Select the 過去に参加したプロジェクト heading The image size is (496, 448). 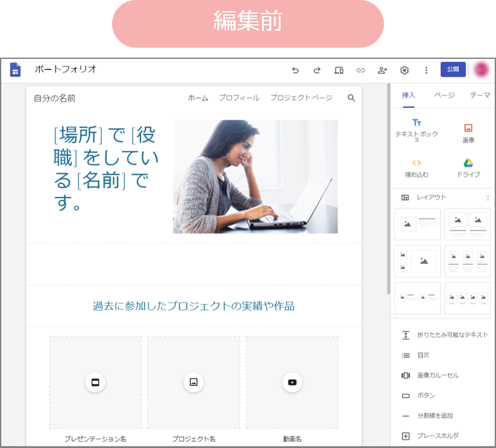[x=194, y=306]
